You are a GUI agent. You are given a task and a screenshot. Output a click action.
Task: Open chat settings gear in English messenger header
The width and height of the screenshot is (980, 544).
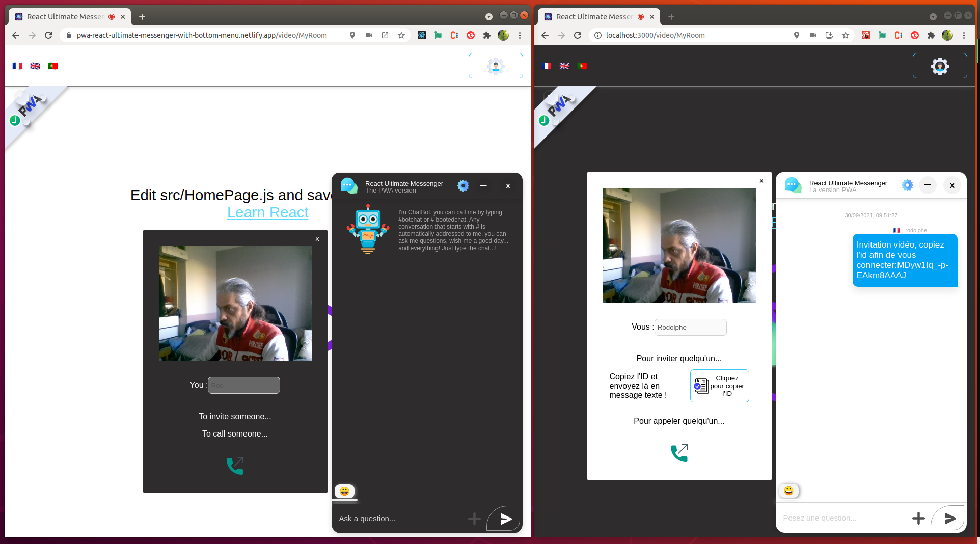click(x=462, y=186)
